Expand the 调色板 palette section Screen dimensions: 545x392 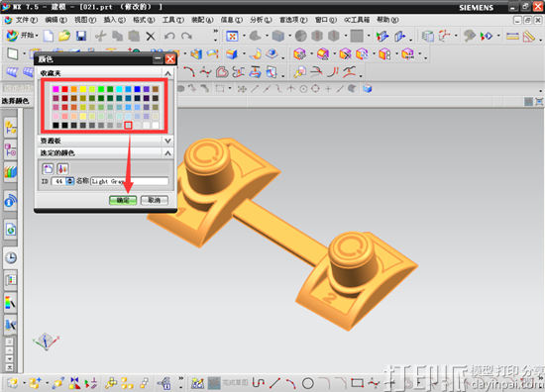pyautogui.click(x=167, y=141)
